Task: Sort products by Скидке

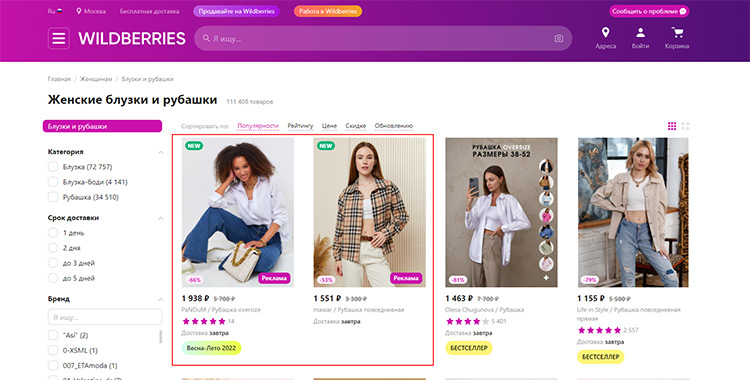Action: pyautogui.click(x=355, y=126)
